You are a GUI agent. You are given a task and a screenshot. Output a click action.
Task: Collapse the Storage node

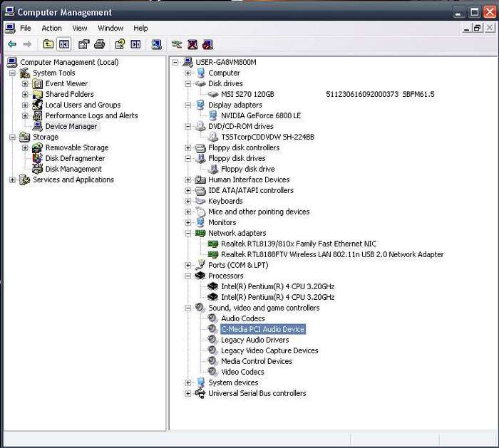pyautogui.click(x=12, y=137)
